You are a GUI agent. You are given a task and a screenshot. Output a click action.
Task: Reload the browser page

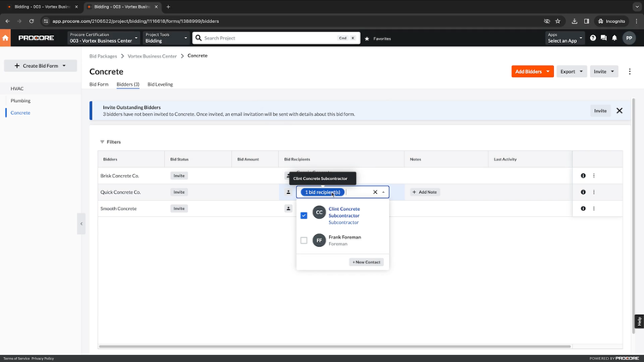click(31, 21)
